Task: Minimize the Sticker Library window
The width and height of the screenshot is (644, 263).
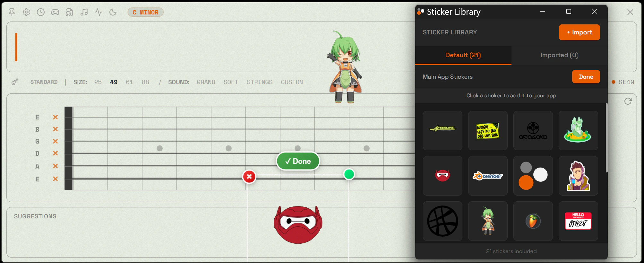Action: tap(543, 12)
